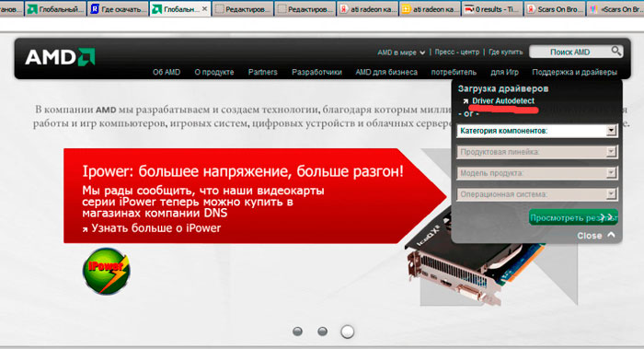Click the iPower round logo badge
644x349 pixels.
[x=107, y=272]
